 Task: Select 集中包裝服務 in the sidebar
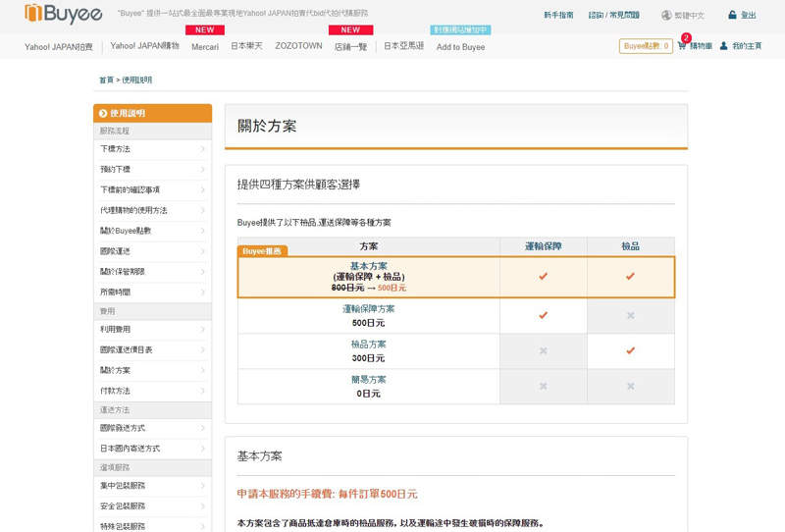pos(122,486)
